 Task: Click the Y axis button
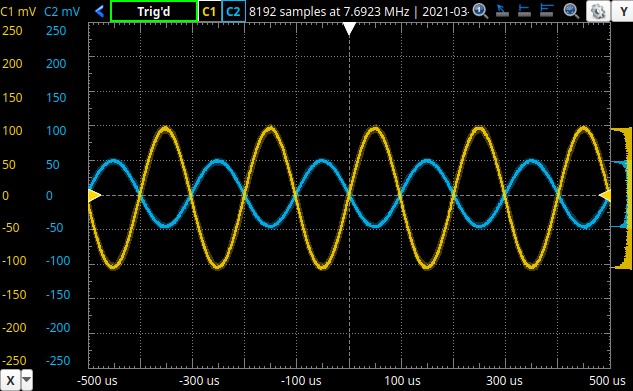click(623, 11)
